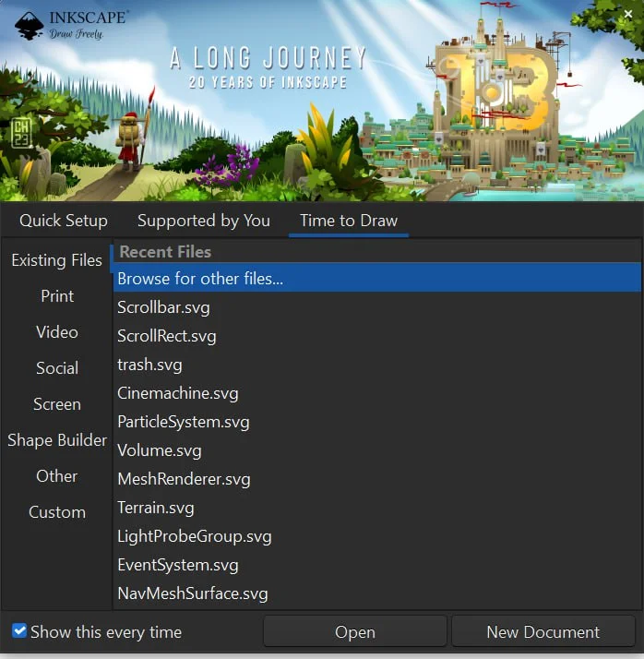Pick the Social template category
Viewport: 644px width, 659px height.
(x=56, y=368)
